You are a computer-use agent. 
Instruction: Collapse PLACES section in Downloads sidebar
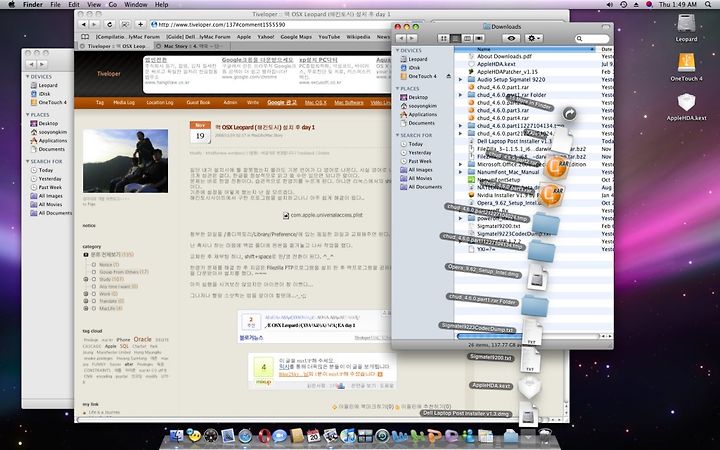pos(398,89)
